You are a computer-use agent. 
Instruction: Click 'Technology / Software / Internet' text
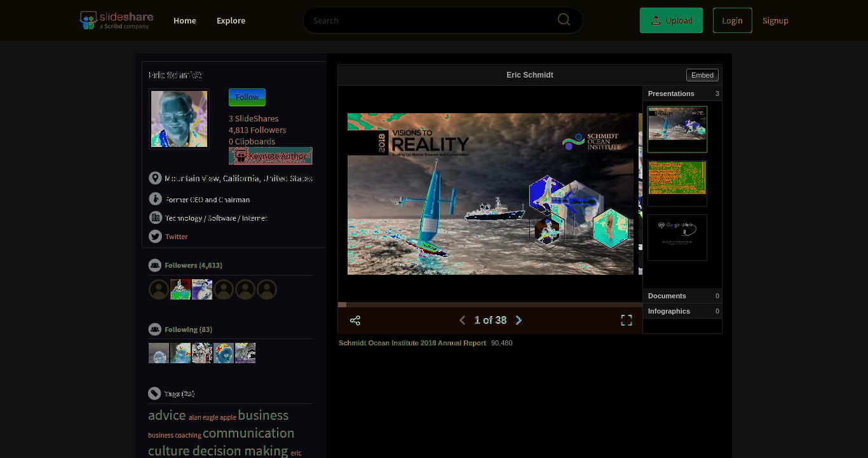216,218
